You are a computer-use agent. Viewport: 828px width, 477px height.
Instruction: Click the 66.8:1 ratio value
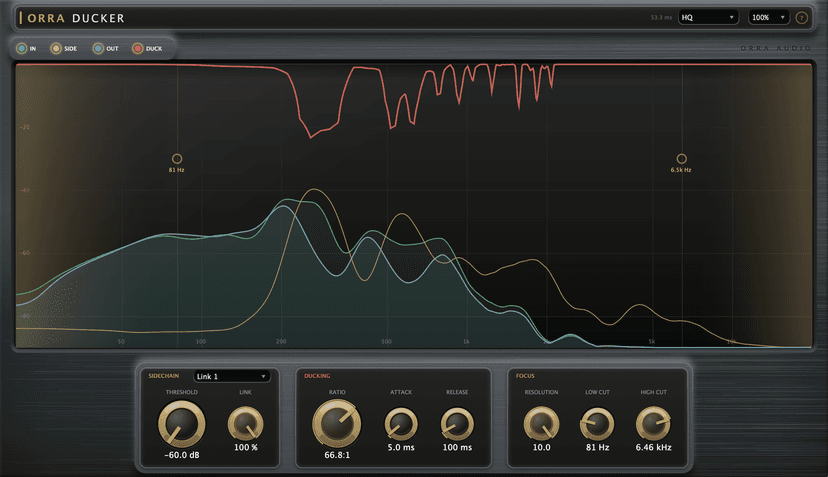(x=337, y=455)
